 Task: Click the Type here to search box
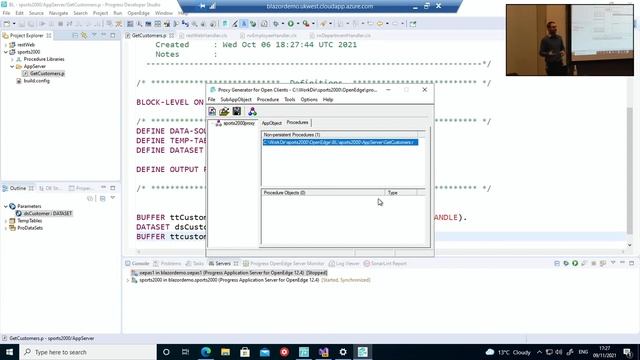click(88, 352)
